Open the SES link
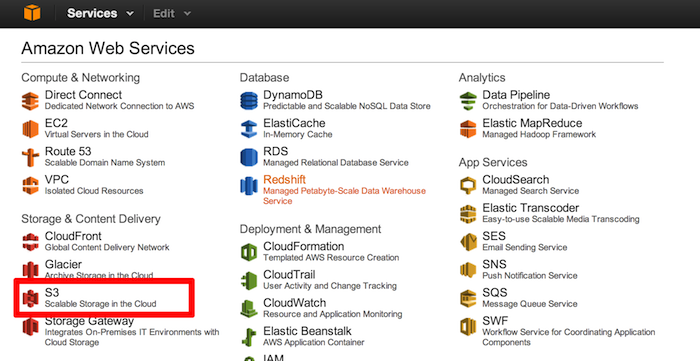 pyautogui.click(x=494, y=236)
